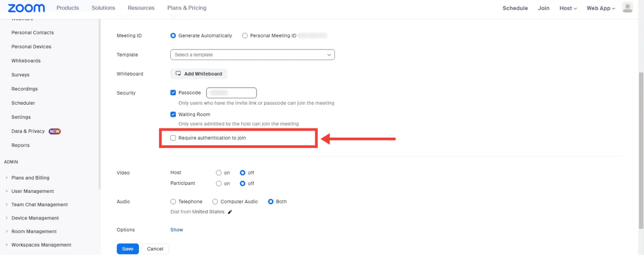Uncheck the Waiting Room checkbox

click(x=173, y=115)
